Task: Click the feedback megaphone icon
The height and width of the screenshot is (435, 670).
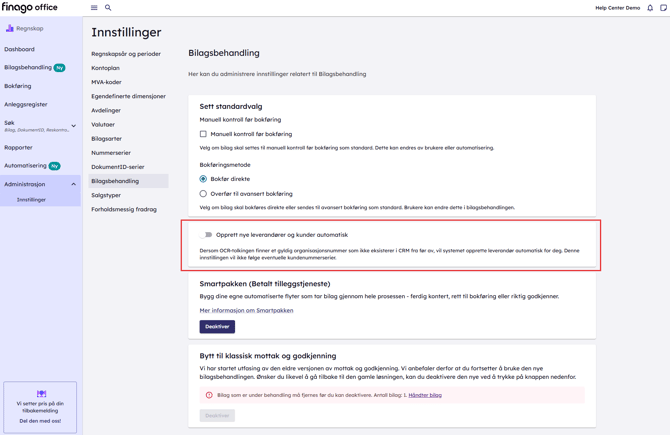Action: tap(41, 394)
